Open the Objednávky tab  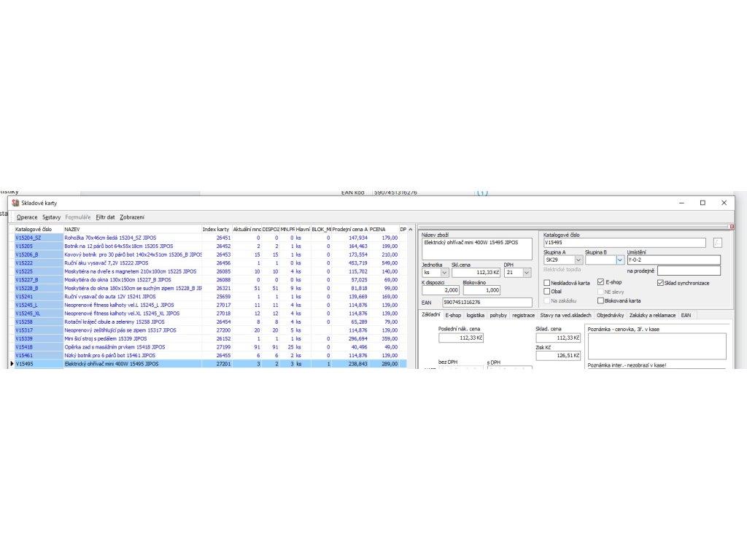(x=611, y=315)
